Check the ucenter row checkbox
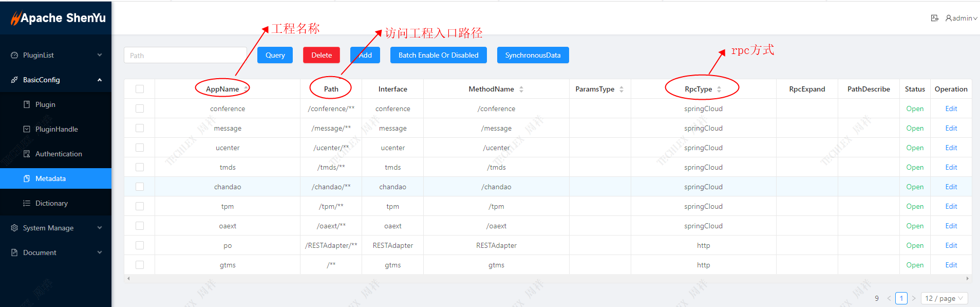The height and width of the screenshot is (307, 980). click(140, 148)
